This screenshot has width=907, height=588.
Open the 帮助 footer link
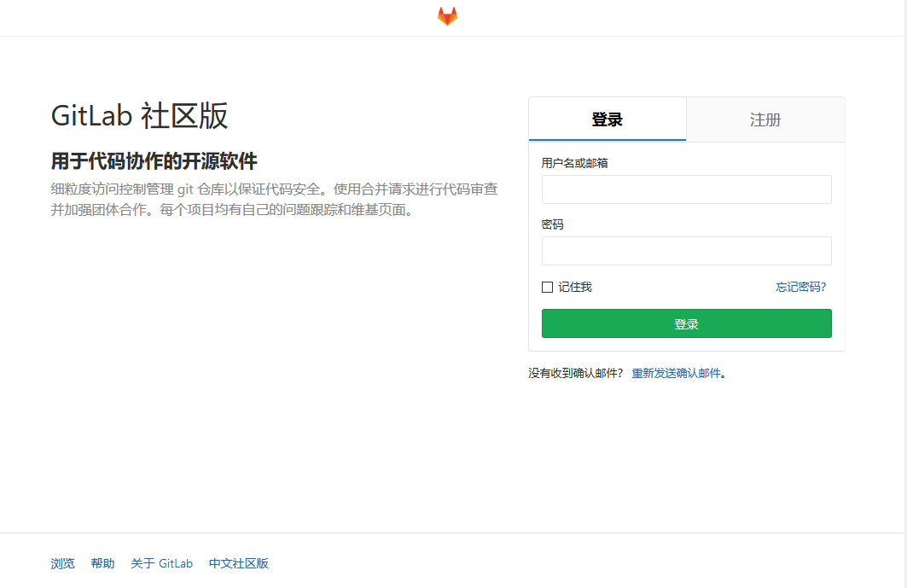click(103, 563)
